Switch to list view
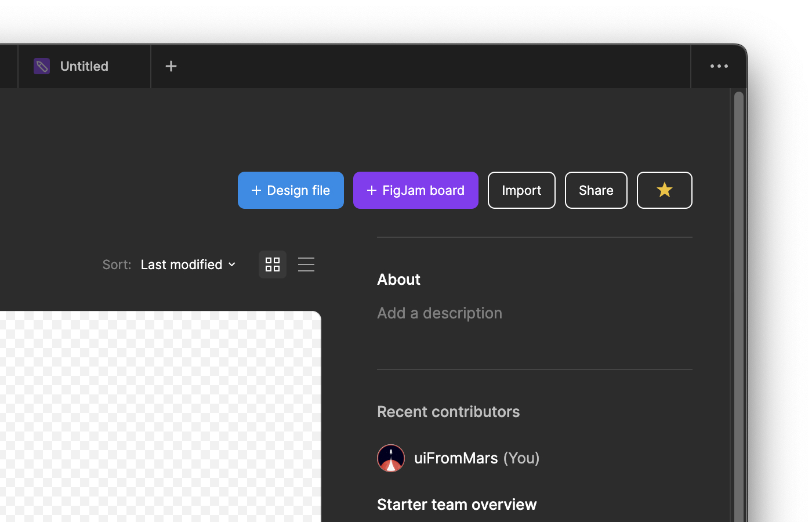The image size is (812, 522). click(x=306, y=264)
